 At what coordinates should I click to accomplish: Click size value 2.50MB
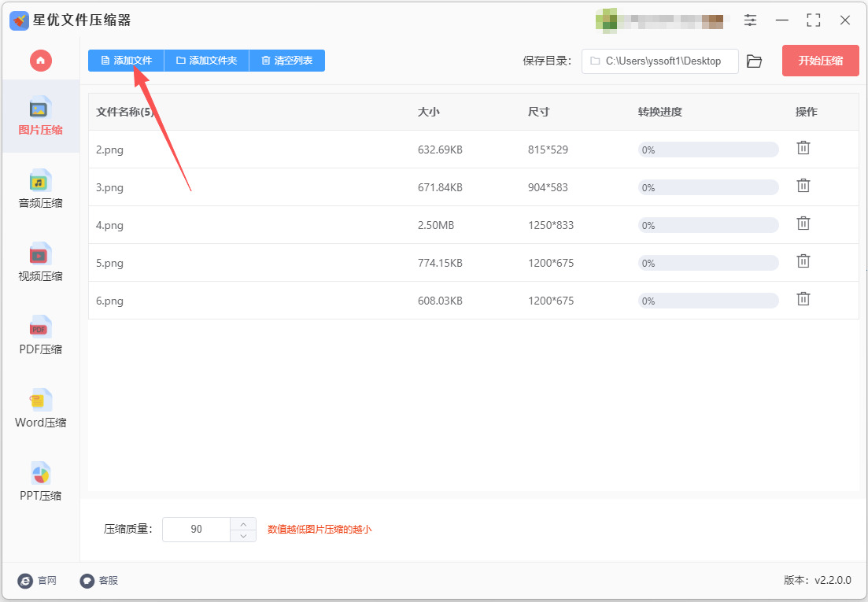436,225
